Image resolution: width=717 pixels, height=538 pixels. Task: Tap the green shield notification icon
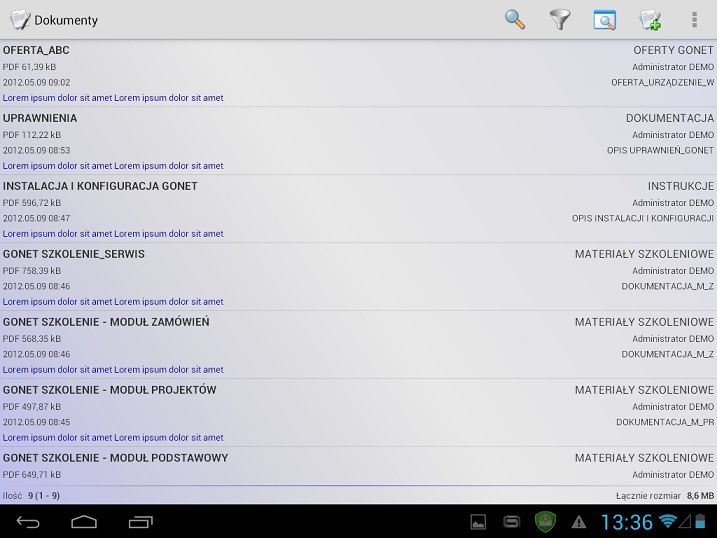click(545, 522)
